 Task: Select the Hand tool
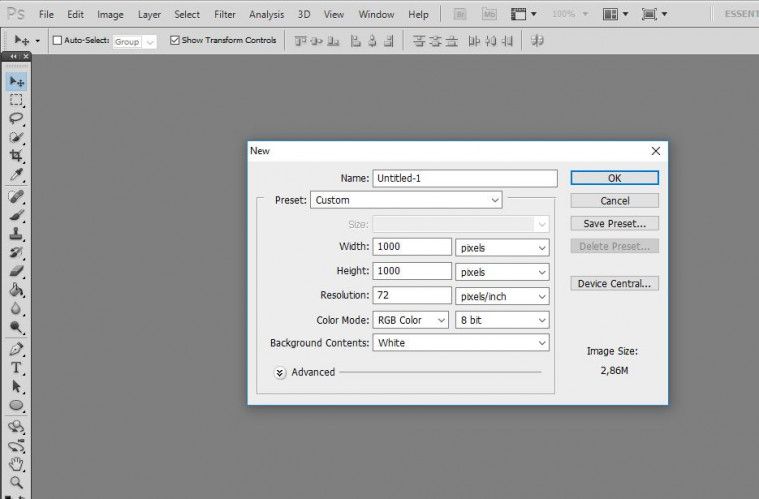tap(17, 464)
